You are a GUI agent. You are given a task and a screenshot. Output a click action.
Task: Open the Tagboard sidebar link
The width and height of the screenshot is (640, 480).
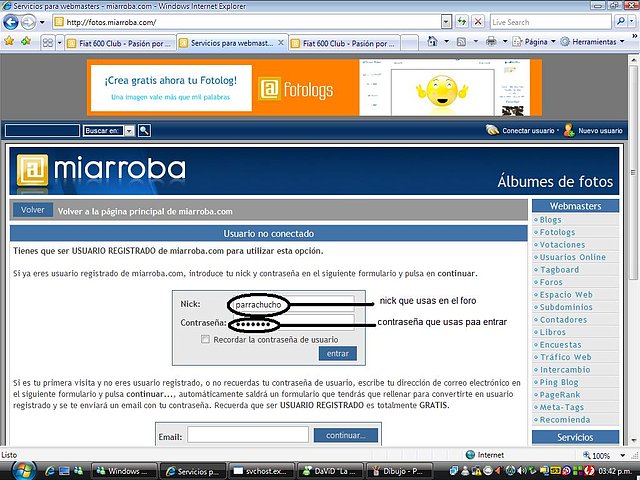click(559, 270)
